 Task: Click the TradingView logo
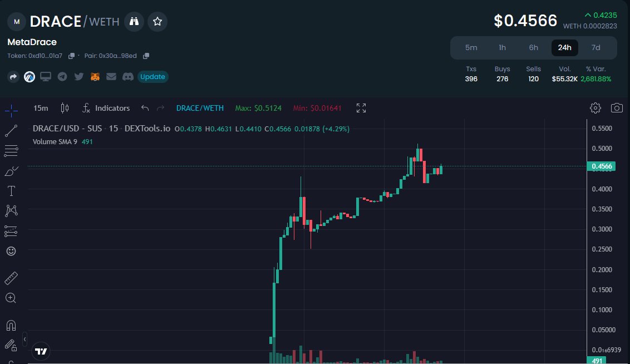[x=41, y=352]
